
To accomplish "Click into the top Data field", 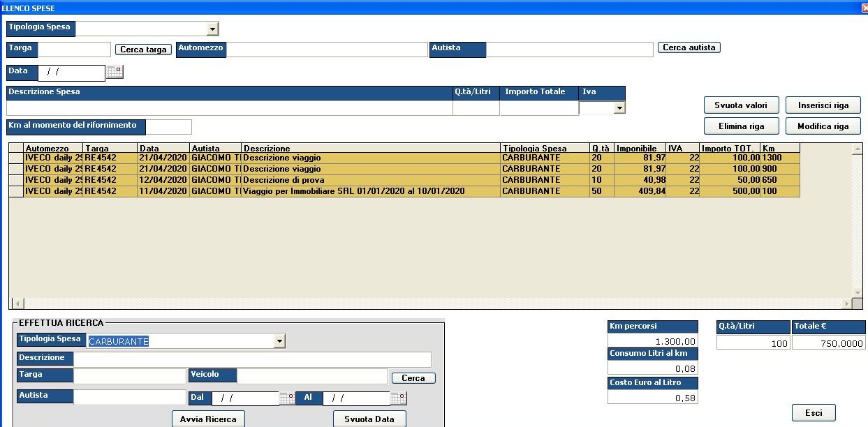I will 71,73.
